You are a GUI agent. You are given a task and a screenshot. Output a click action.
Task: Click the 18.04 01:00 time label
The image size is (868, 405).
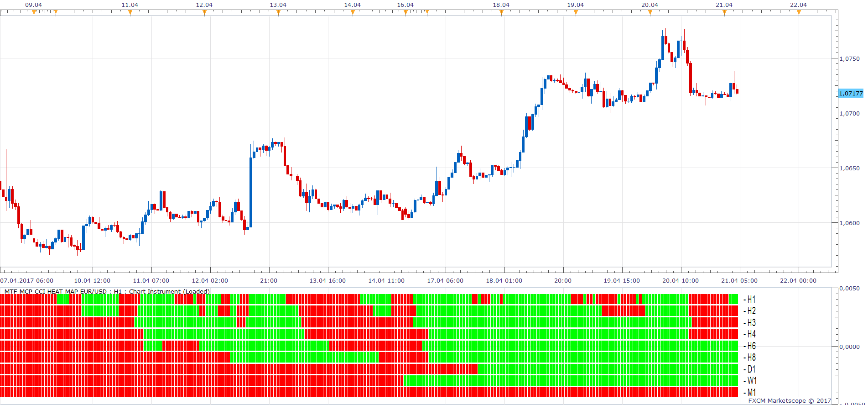tap(504, 280)
